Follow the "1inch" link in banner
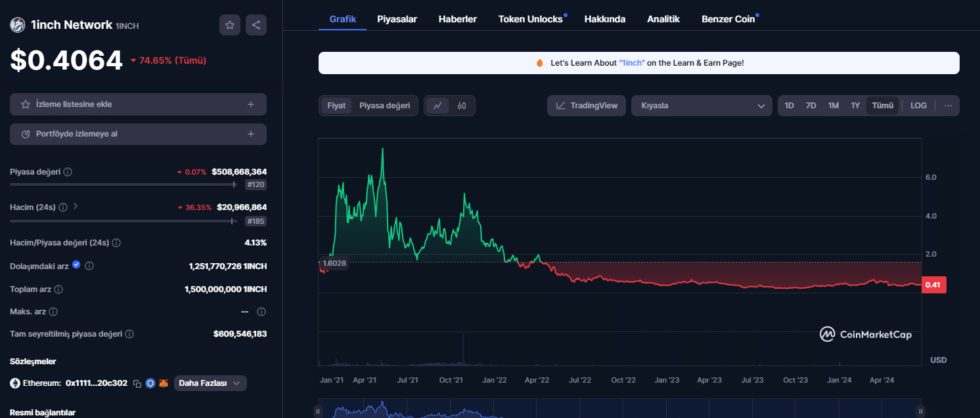Image resolution: width=980 pixels, height=418 pixels. coord(632,63)
